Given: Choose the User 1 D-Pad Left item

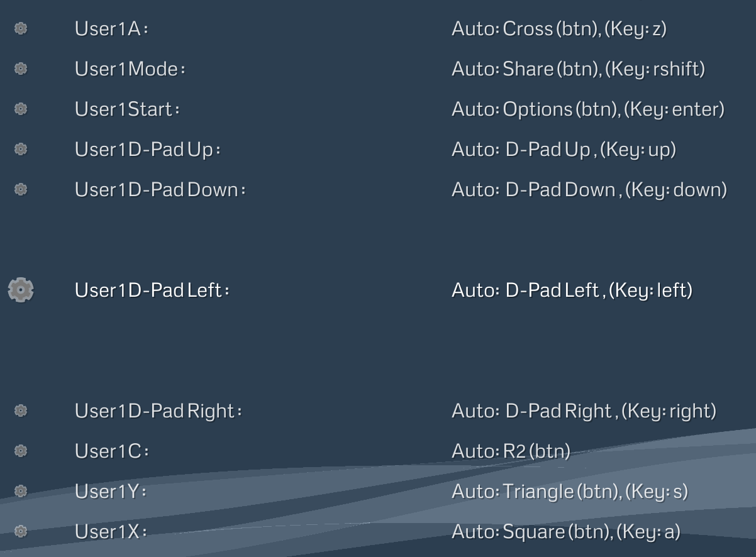Looking at the screenshot, I should click(378, 290).
